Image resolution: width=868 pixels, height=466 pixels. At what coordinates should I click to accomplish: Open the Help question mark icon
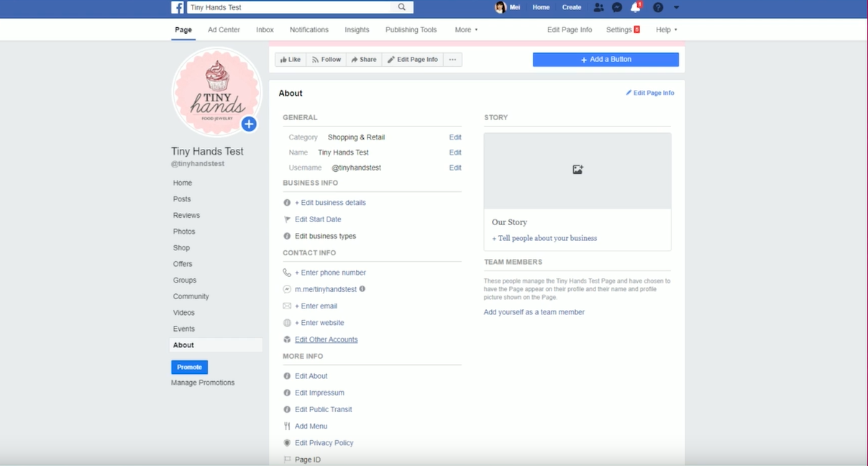pyautogui.click(x=657, y=7)
